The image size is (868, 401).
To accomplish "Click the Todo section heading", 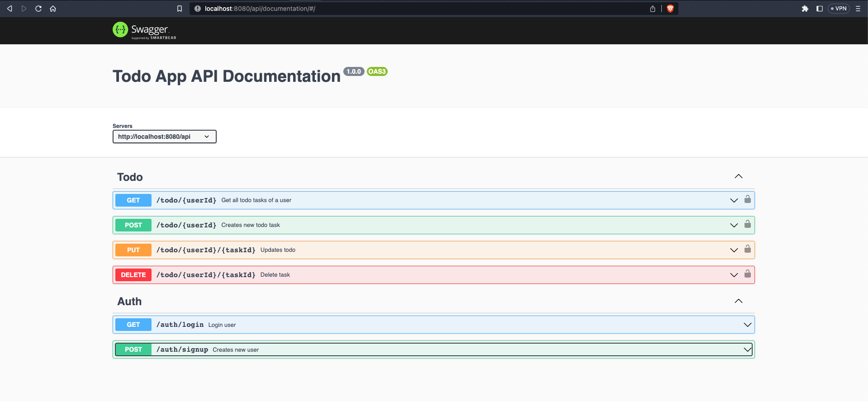I will [x=130, y=177].
